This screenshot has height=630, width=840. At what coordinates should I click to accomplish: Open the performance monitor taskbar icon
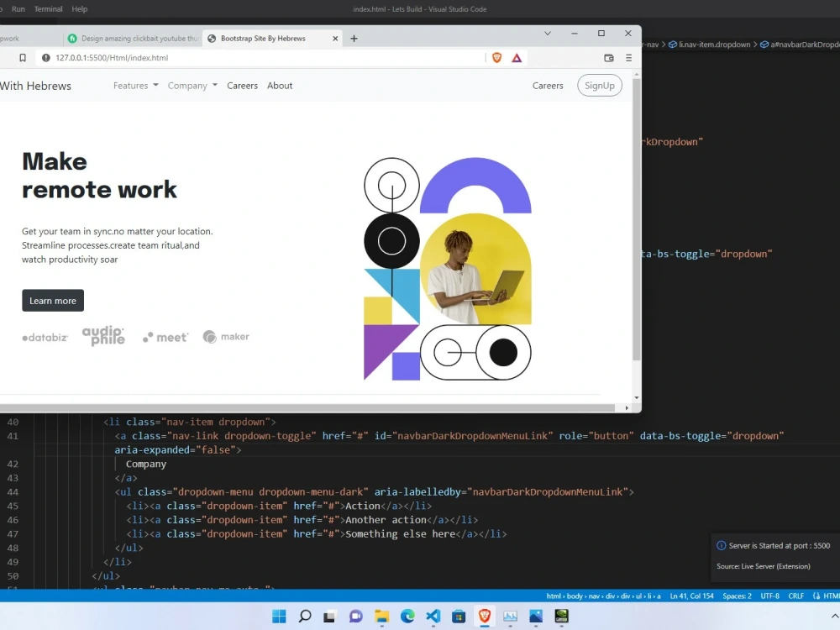tap(510, 616)
